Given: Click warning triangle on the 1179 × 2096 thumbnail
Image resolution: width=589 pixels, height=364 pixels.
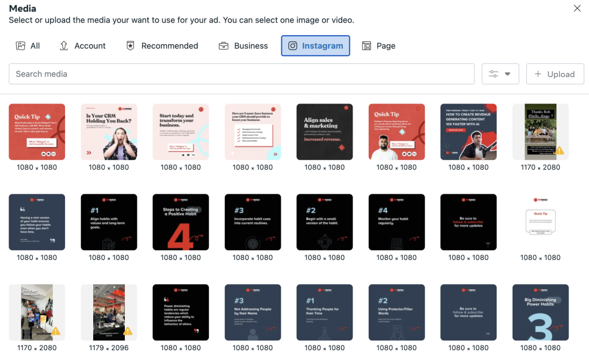Looking at the screenshot, I should click(x=127, y=332).
